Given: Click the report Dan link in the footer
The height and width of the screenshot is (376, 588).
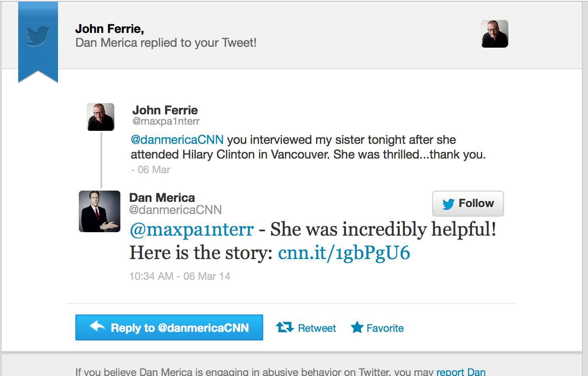Looking at the screenshot, I should [461, 372].
